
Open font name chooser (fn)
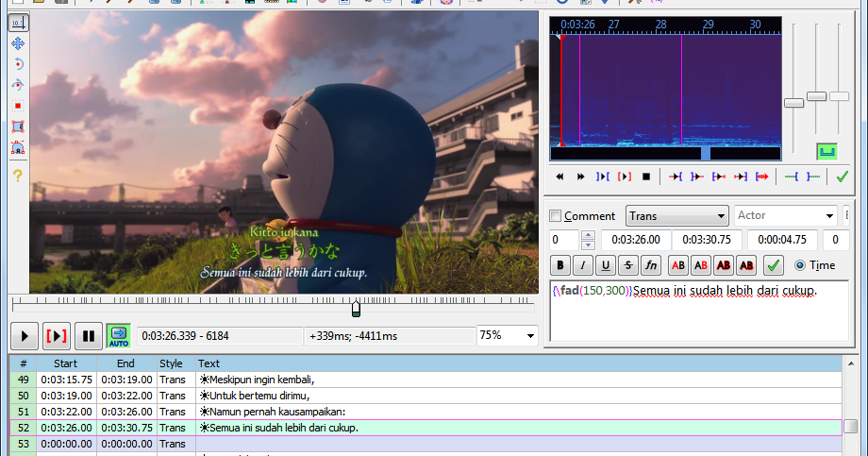(x=651, y=265)
